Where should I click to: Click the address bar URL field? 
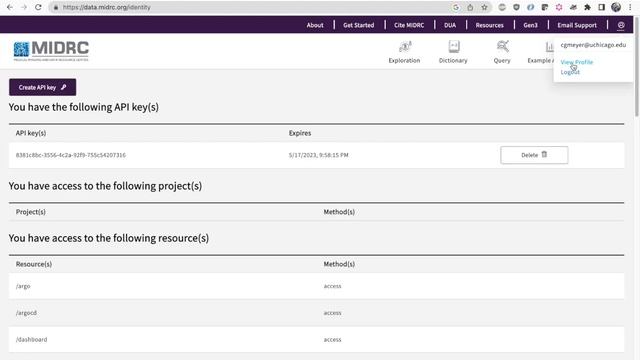click(249, 7)
